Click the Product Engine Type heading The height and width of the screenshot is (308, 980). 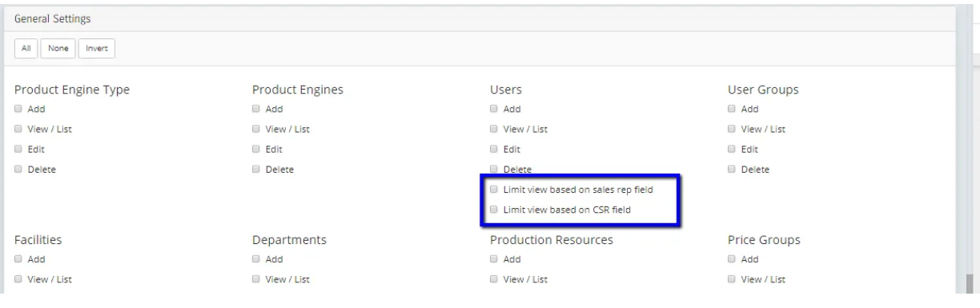pos(72,90)
